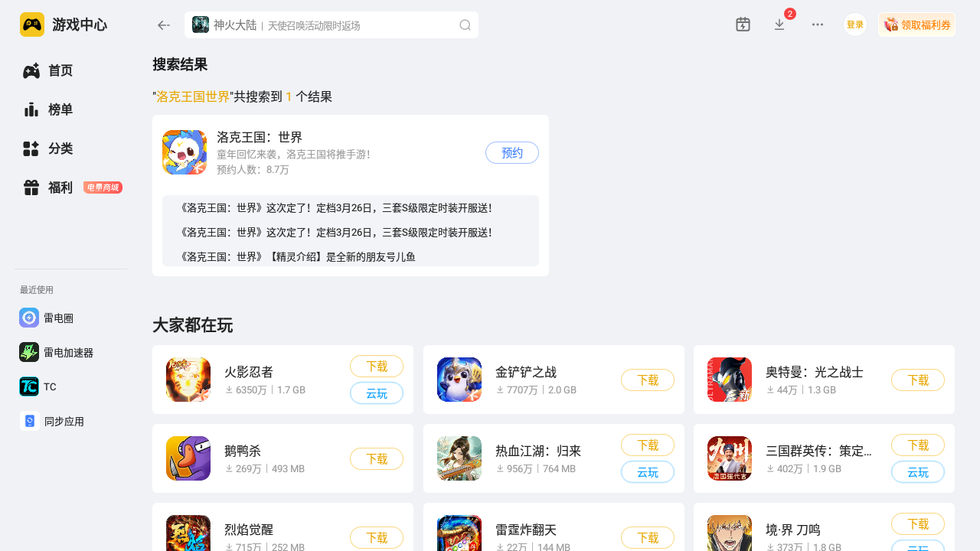Launch 雷电加速器 from recent list
980x551 pixels.
click(57, 352)
